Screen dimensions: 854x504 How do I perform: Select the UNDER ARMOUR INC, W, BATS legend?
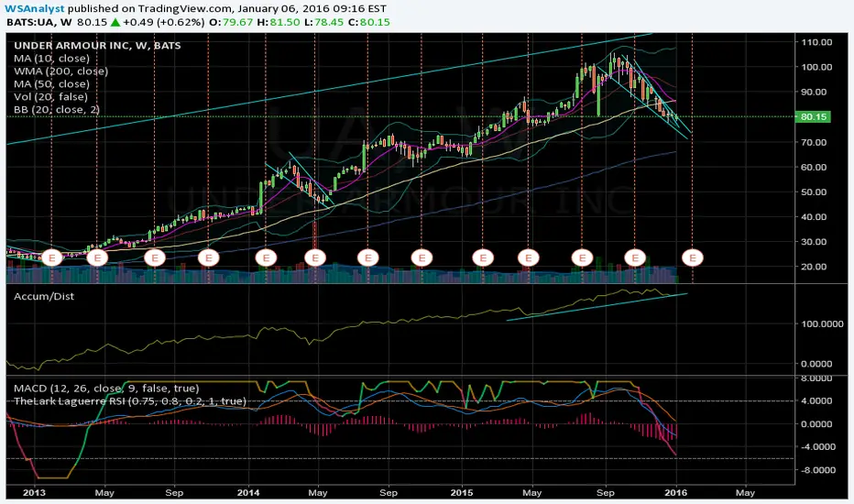[97, 46]
